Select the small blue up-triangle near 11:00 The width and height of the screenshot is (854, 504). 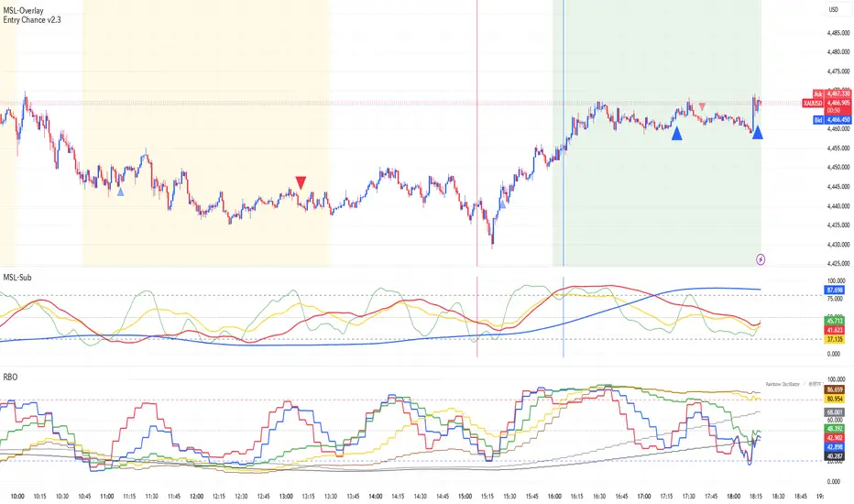(x=120, y=192)
